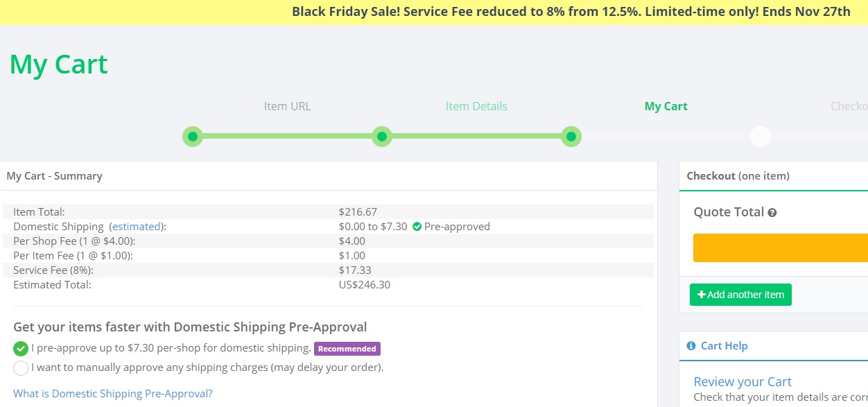Image resolution: width=868 pixels, height=407 pixels.
Task: Open the estimated domestic shipping link
Action: click(x=136, y=227)
